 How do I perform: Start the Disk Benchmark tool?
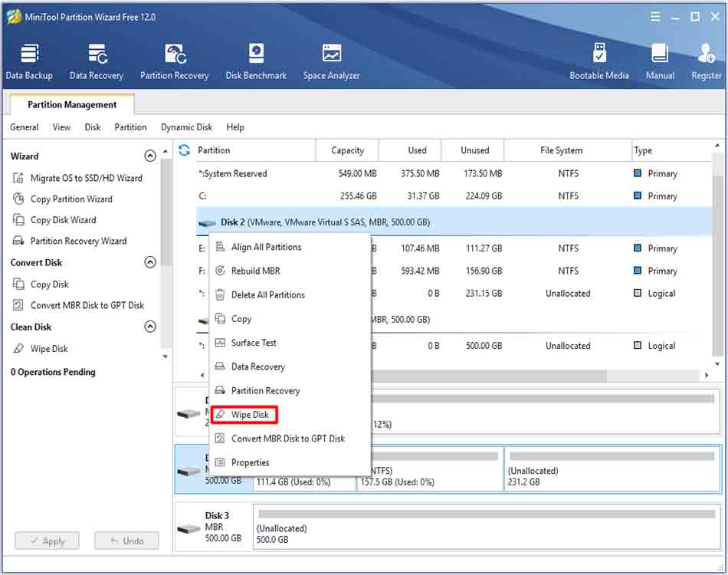tap(256, 61)
